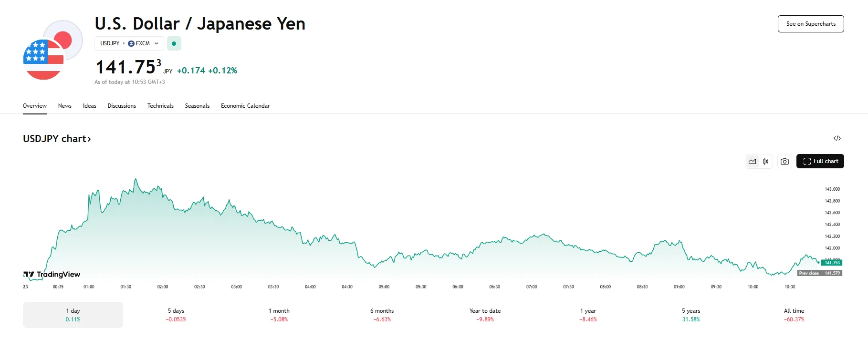
Task: Click the current price label 141.753
Action: click(832, 263)
